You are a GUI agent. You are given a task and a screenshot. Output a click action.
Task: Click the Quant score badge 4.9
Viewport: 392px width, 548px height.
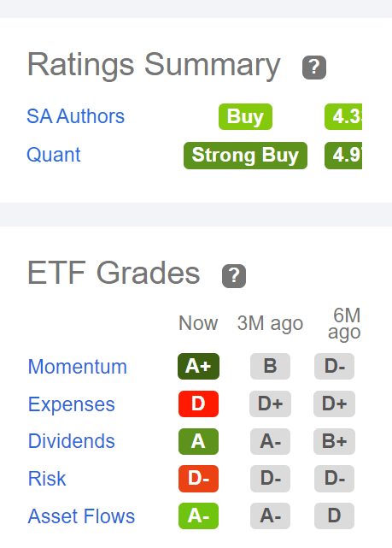pyautogui.click(x=343, y=156)
